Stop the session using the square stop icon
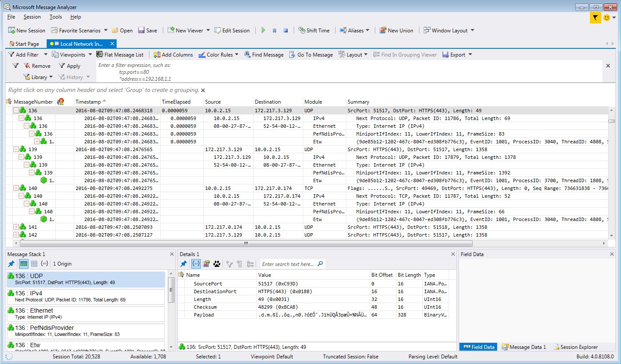The height and width of the screenshot is (364, 621). click(285, 30)
